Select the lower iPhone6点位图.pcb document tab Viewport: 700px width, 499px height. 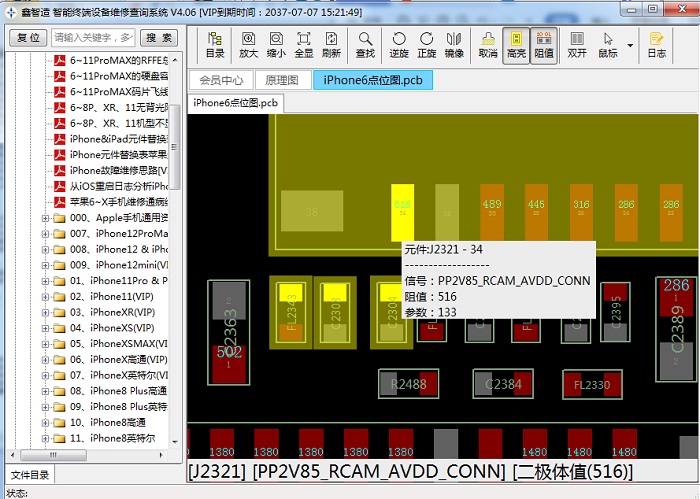coord(235,103)
